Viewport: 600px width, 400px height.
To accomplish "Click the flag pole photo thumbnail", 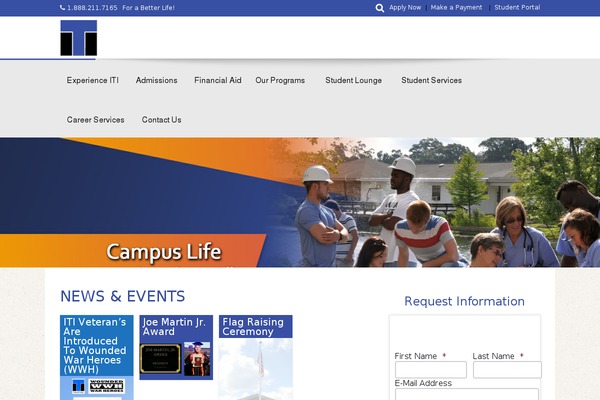I will pyautogui.click(x=256, y=369).
